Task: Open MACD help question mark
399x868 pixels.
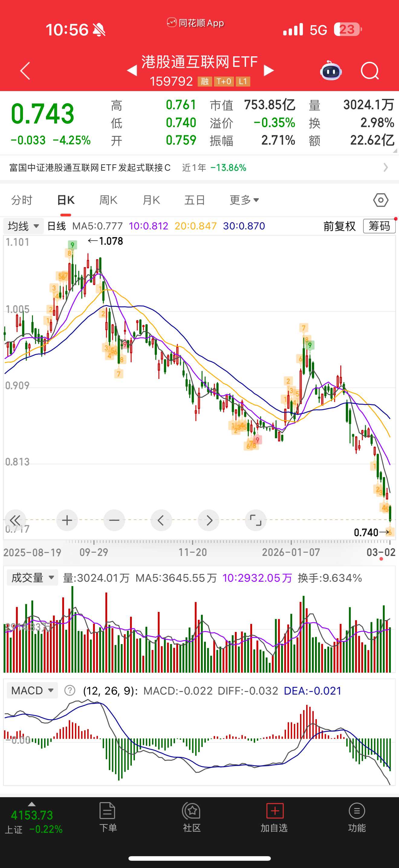Action: tap(70, 691)
